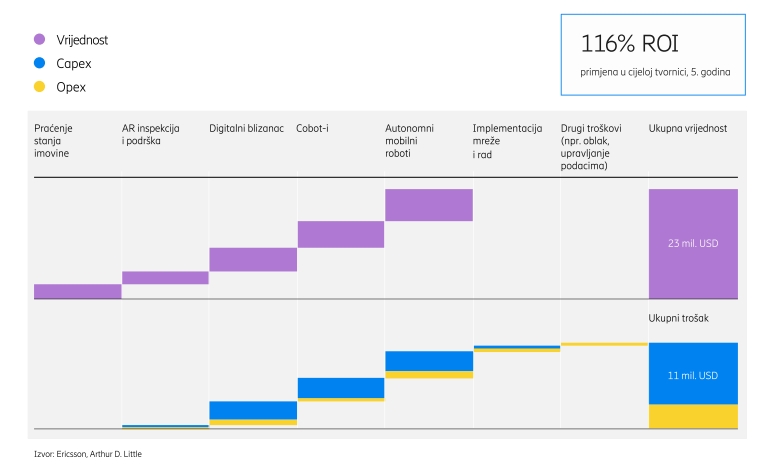This screenshot has height=467, width=772.
Task: Click the blue Capex legend dot
Action: coord(39,63)
